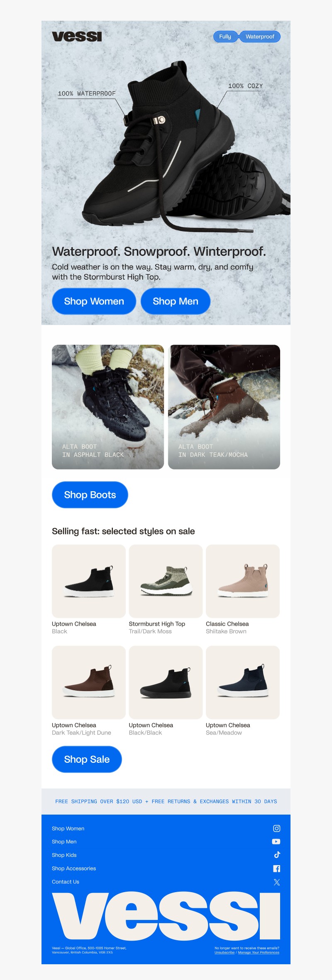This screenshot has height=980, width=332.
Task: Click the Shop Sale button
Action: point(86,759)
